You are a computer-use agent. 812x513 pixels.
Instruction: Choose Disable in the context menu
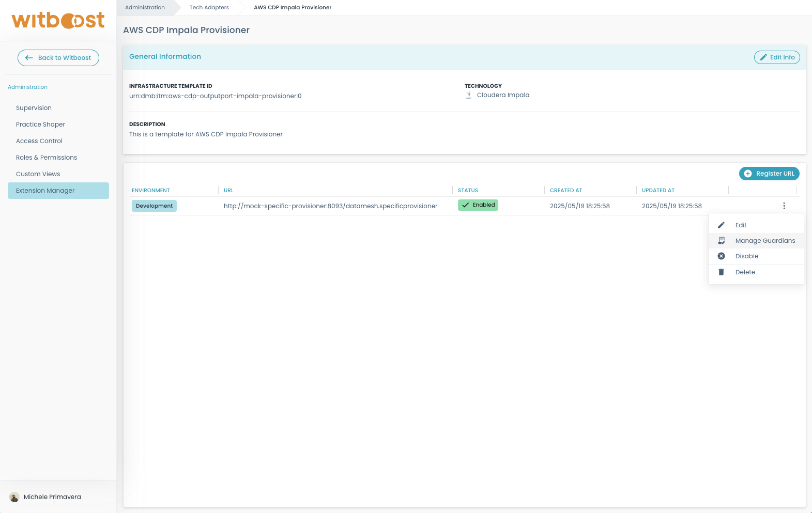(746, 256)
